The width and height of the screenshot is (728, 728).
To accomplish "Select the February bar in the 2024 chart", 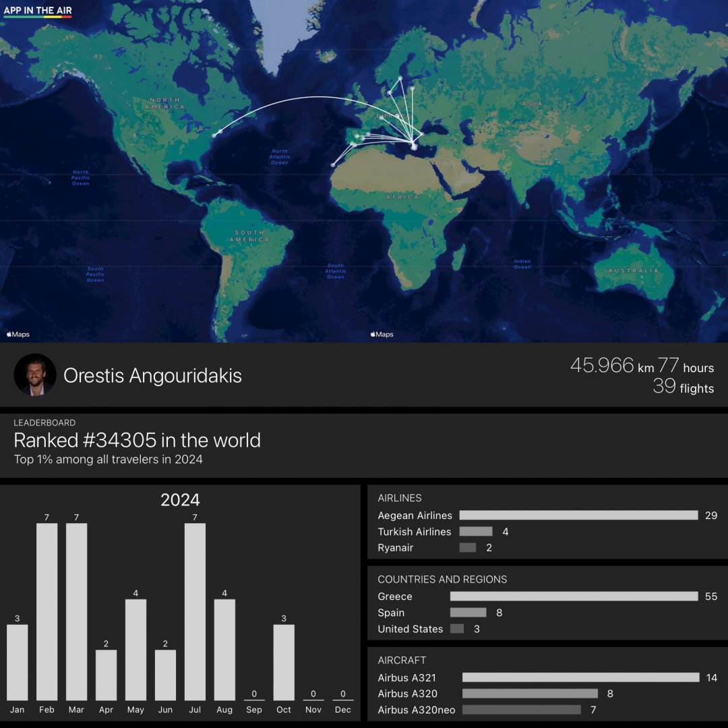I will [47, 611].
